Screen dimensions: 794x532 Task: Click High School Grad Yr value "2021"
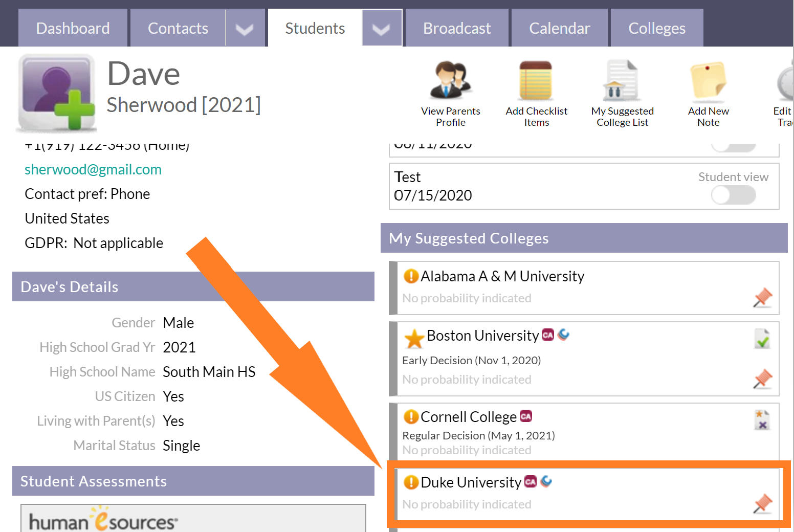179,347
